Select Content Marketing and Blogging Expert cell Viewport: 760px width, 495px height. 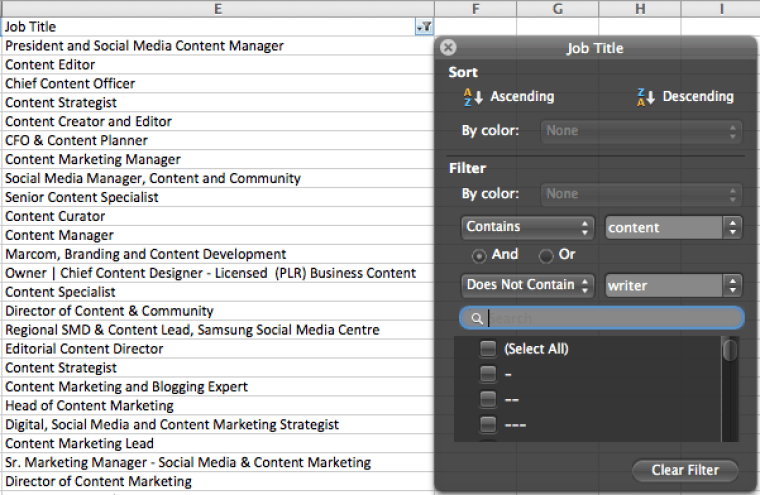[218, 386]
